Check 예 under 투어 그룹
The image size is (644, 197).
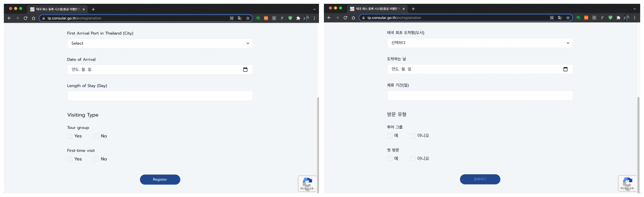[390, 136]
